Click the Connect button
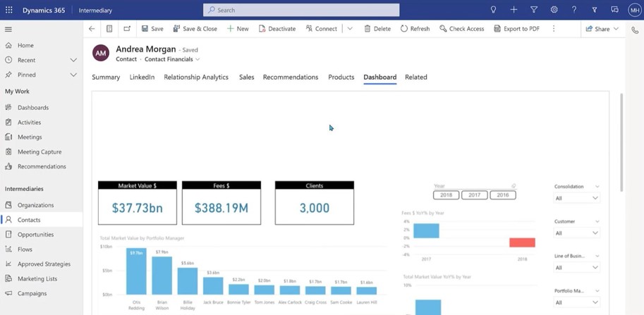Viewport: 644px width, 315px height. tap(321, 29)
